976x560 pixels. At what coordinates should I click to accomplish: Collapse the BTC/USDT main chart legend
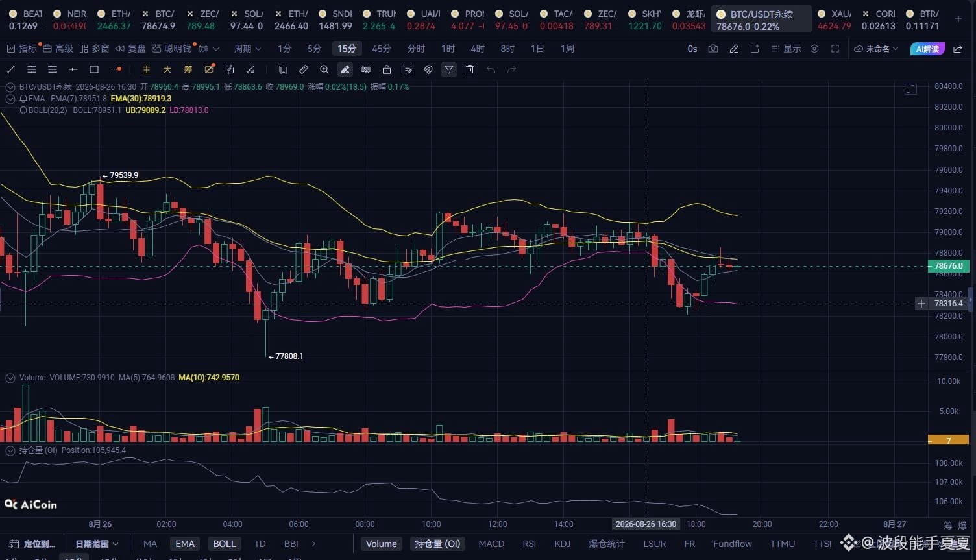pos(10,87)
